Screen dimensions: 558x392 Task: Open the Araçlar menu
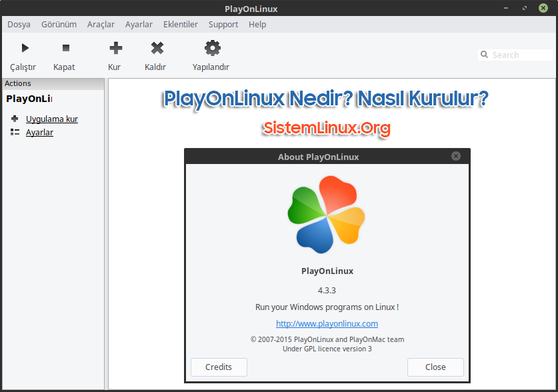pyautogui.click(x=101, y=24)
